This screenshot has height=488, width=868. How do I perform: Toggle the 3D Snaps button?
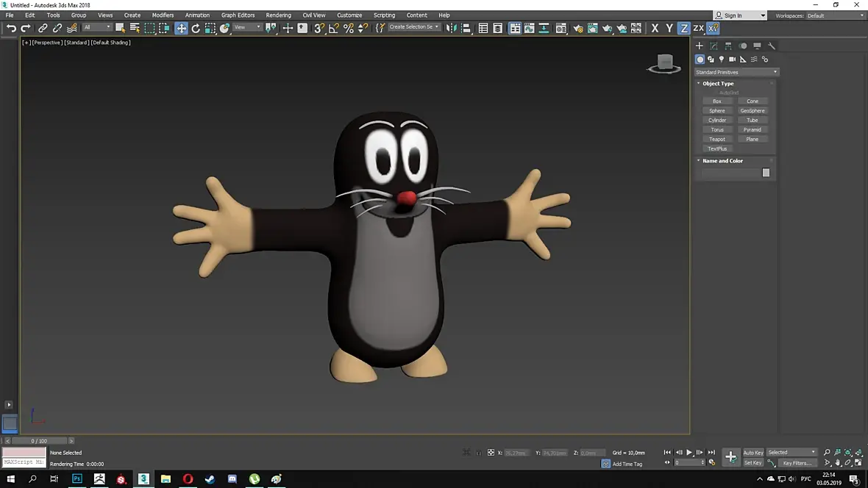click(319, 28)
